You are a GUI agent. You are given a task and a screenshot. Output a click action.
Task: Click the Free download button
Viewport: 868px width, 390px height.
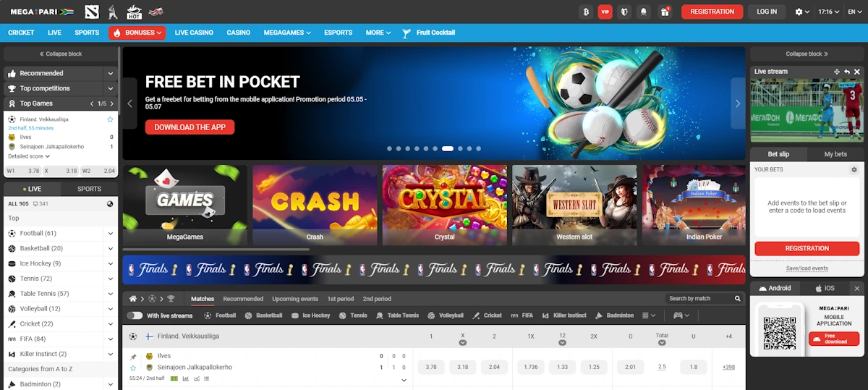pos(834,339)
